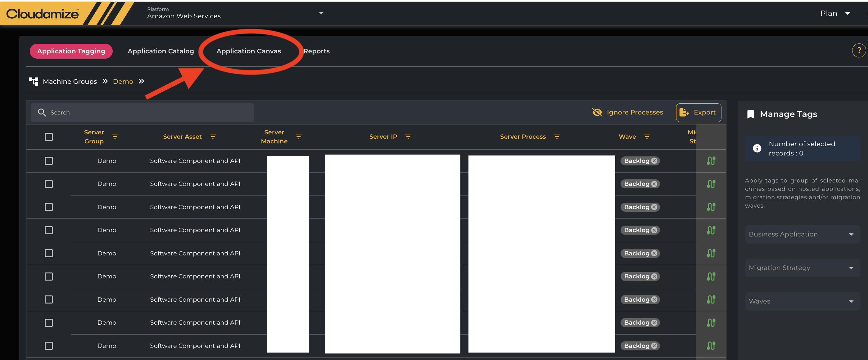Check the fourth Demo row checkbox
The height and width of the screenshot is (360, 868).
[49, 230]
